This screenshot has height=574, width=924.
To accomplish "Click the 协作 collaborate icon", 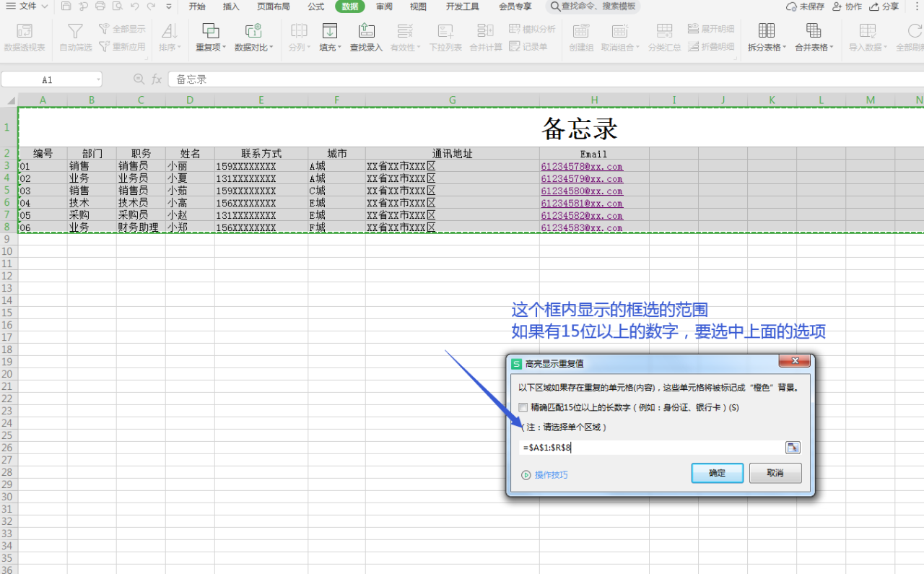I will tap(837, 6).
